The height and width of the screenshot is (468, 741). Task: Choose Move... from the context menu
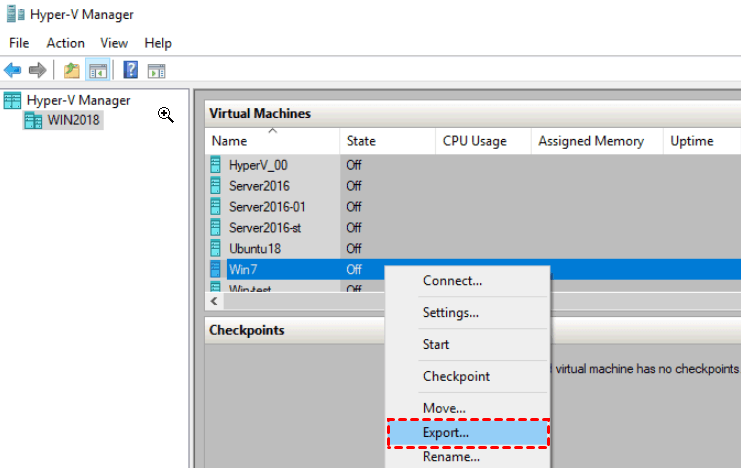(x=467, y=407)
